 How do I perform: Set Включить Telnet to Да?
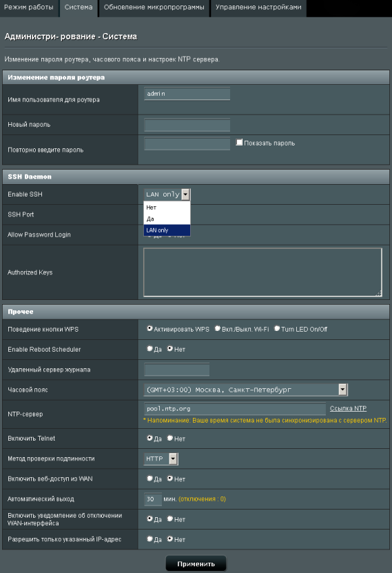point(149,438)
